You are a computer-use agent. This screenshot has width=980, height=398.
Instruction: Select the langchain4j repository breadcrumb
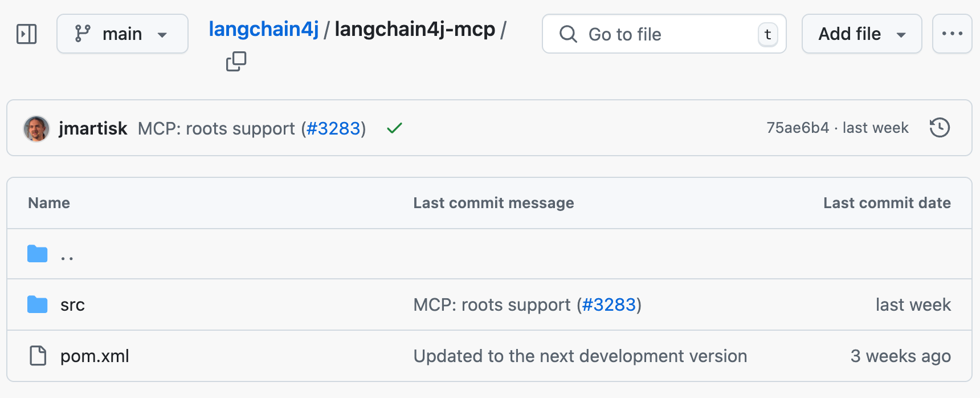pos(263,29)
